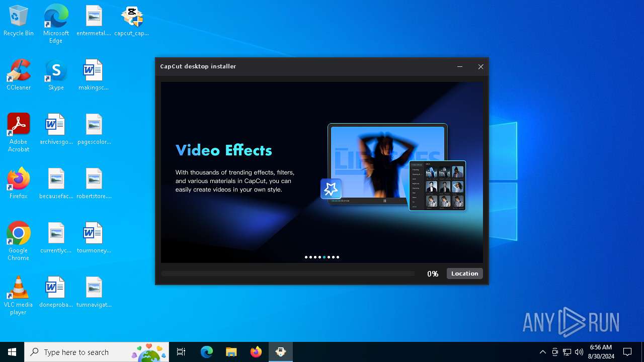Screen dimensions: 644x362
Task: Select the turnnavigat image file icon
Action: [94, 292]
